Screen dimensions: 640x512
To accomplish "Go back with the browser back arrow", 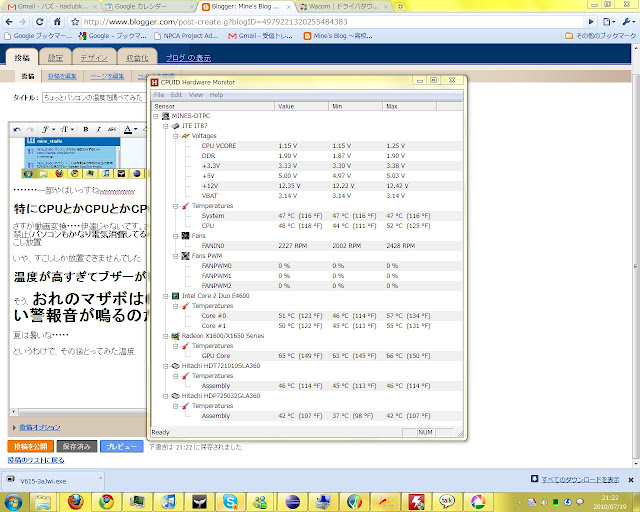I will (9, 22).
